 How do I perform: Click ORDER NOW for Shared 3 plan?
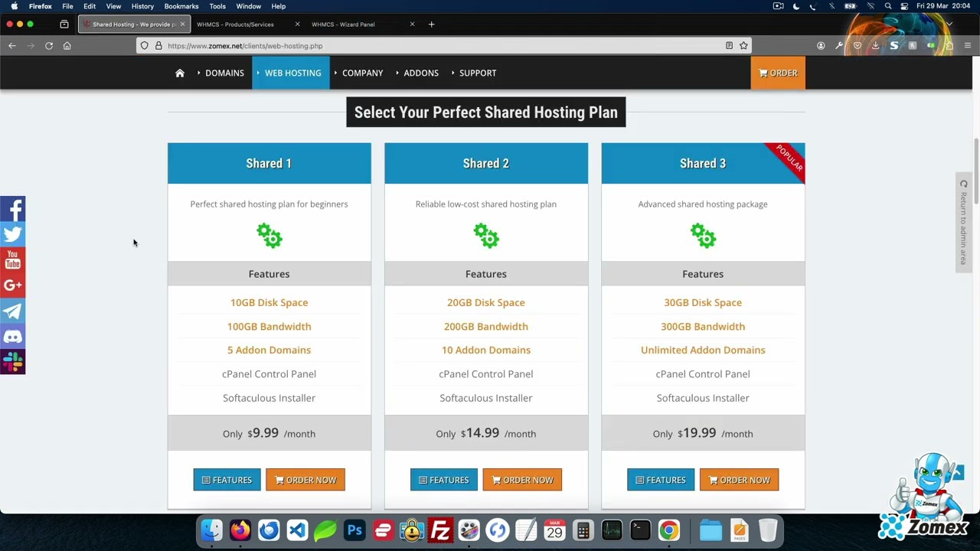(x=739, y=480)
